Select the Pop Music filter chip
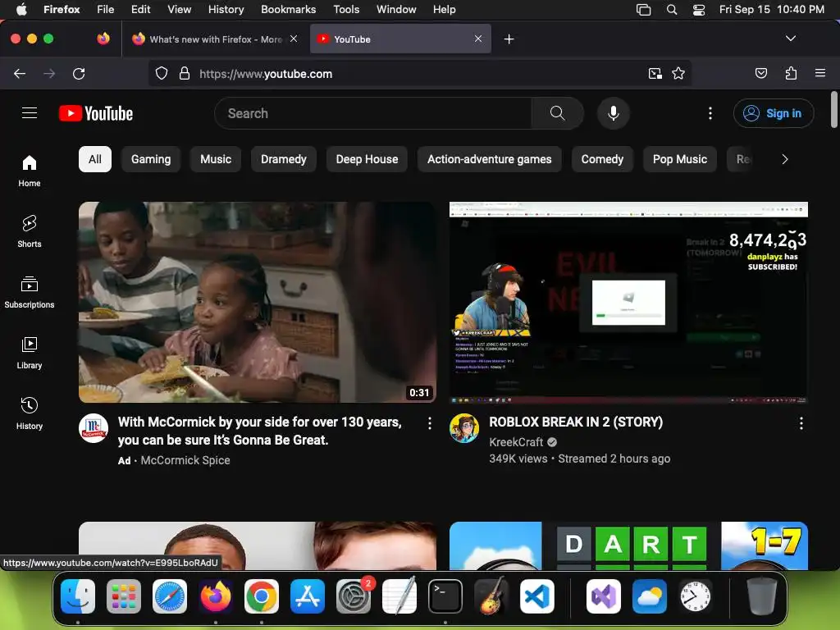The image size is (840, 630). pyautogui.click(x=680, y=159)
